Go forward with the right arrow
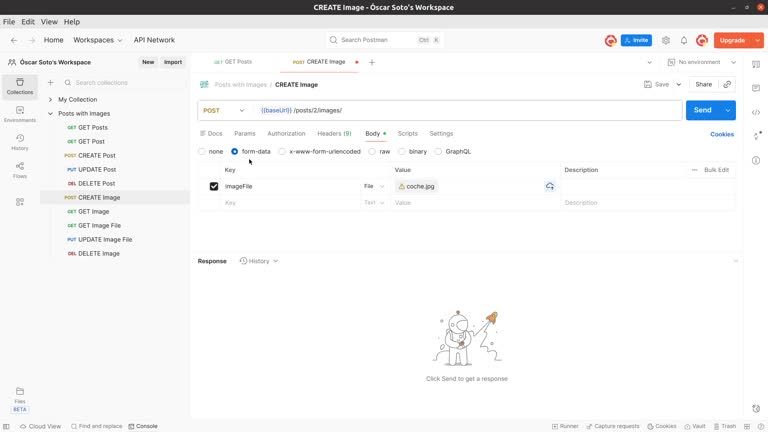This screenshot has height=432, width=768. [32, 40]
